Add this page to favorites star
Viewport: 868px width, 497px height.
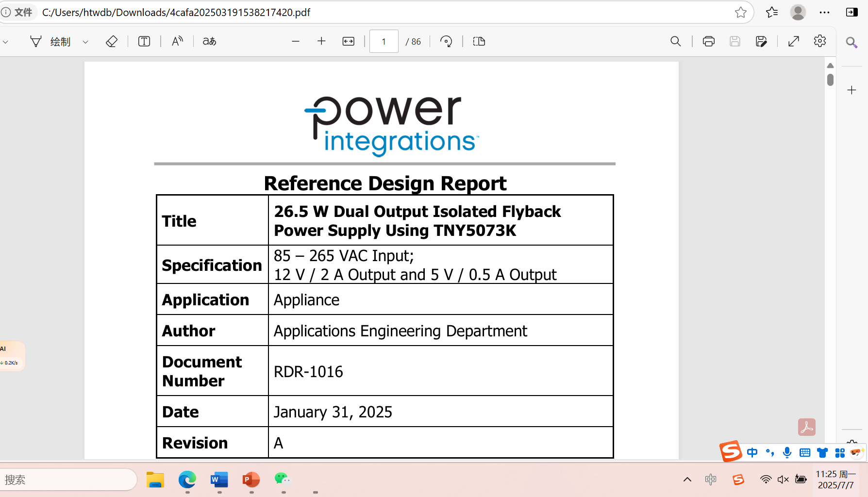pos(741,12)
